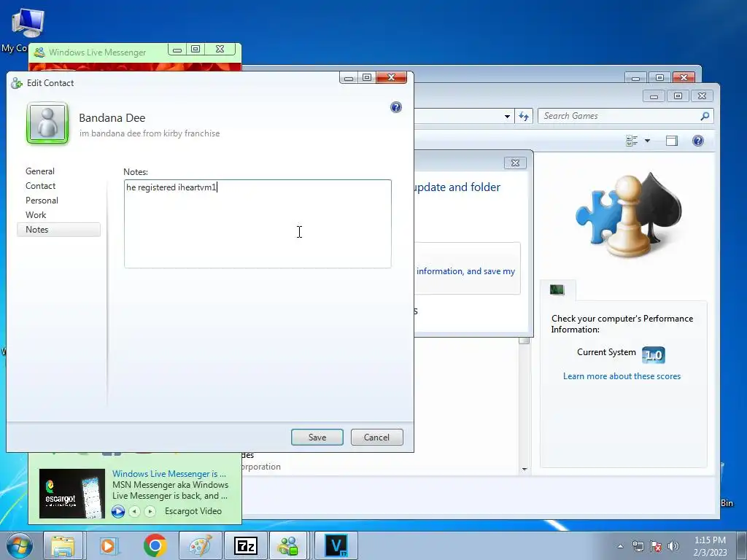
Task: Click the volume speaker tray icon
Action: click(673, 546)
